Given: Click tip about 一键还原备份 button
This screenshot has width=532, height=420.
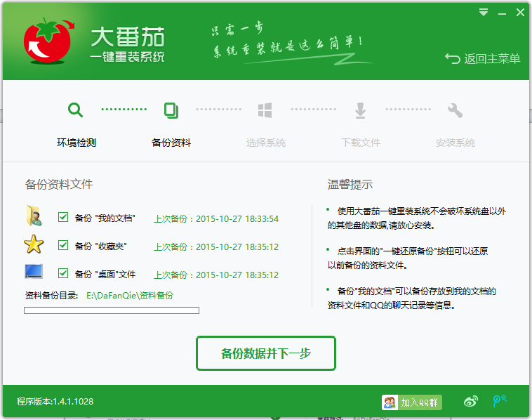Looking at the screenshot, I should pyautogui.click(x=408, y=258).
